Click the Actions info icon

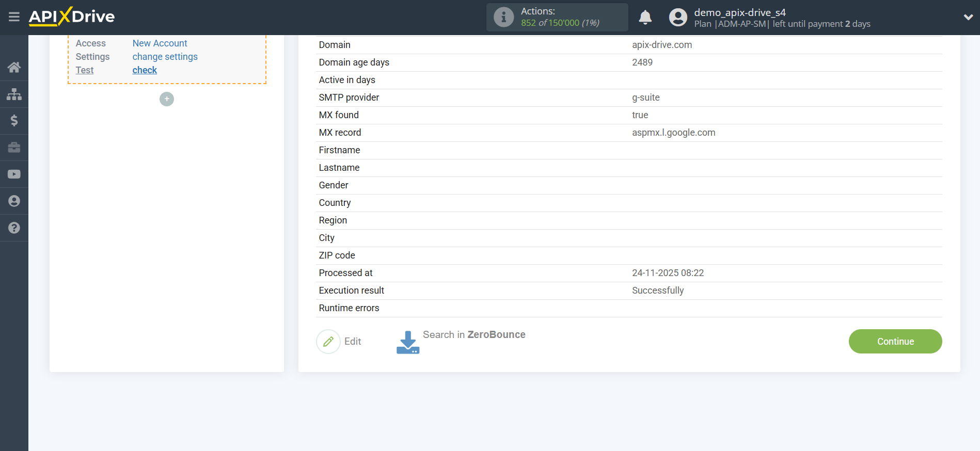(x=503, y=17)
